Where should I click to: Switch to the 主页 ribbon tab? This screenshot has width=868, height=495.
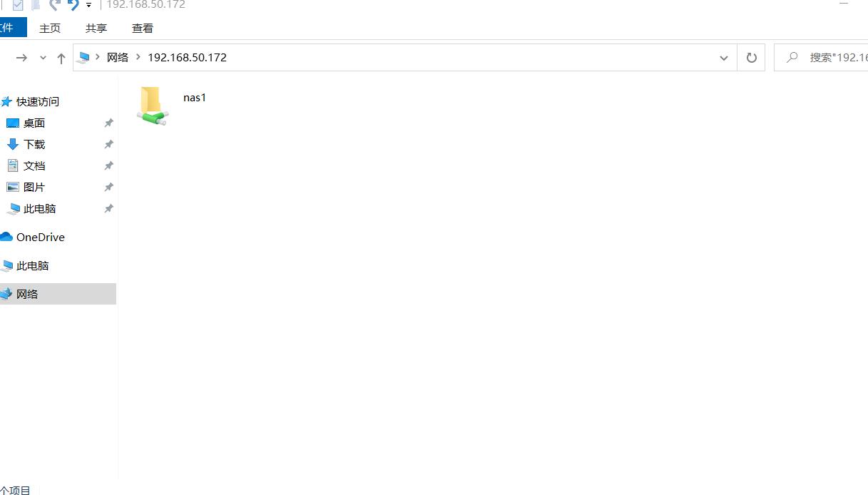50,29
